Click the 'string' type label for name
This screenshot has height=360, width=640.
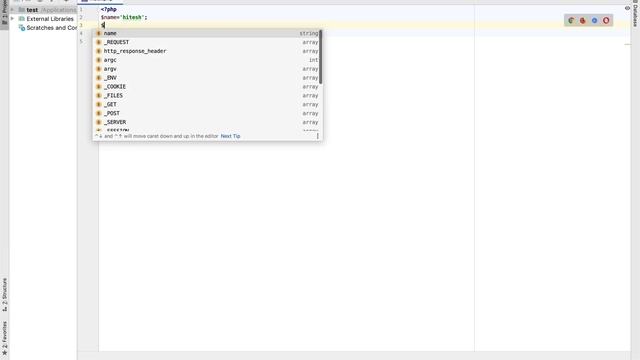click(309, 33)
